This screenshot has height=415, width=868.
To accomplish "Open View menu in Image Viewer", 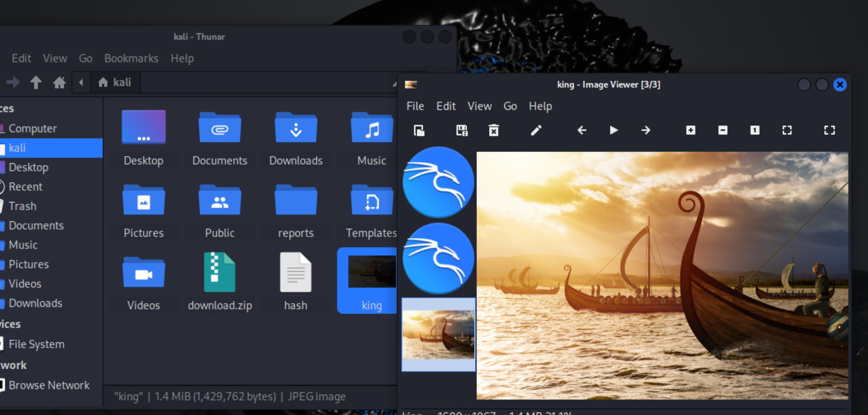I will [480, 106].
